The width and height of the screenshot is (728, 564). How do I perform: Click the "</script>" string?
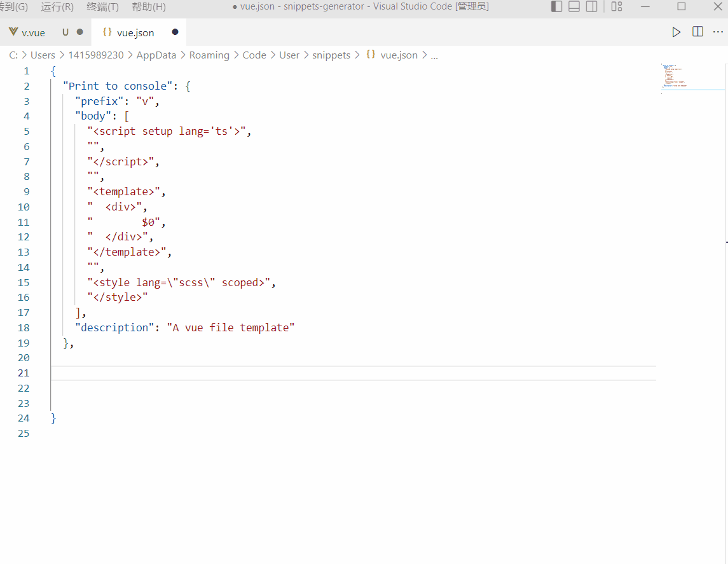click(x=121, y=162)
